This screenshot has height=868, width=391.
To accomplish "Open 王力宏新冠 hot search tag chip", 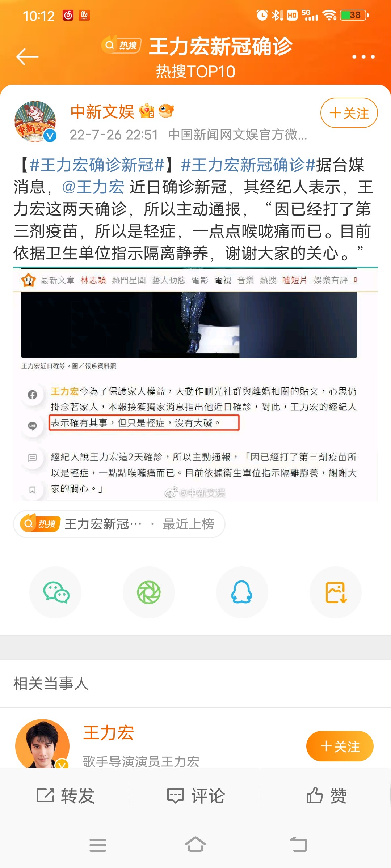I will click(x=119, y=524).
